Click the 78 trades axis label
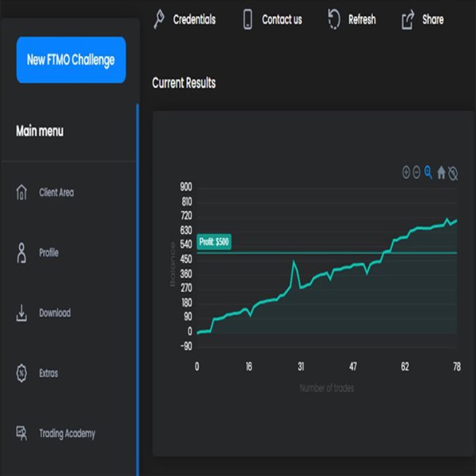The height and width of the screenshot is (476, 476). pos(457,367)
